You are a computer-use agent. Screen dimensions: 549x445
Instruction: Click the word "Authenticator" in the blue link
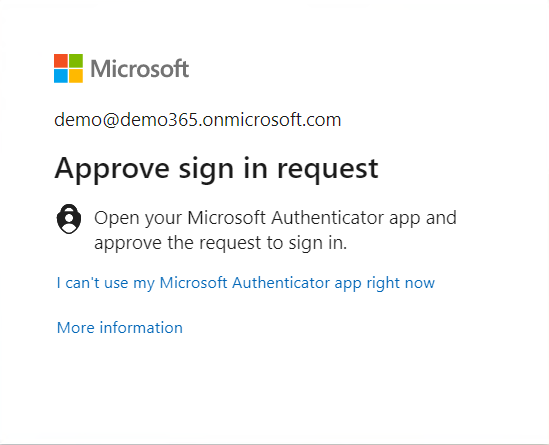pyautogui.click(x=281, y=283)
